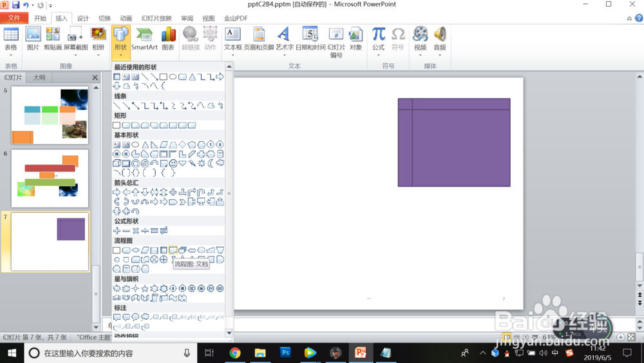This screenshot has height=363, width=644.
Task: Select the straight line under Lines
Action: pyautogui.click(x=117, y=106)
